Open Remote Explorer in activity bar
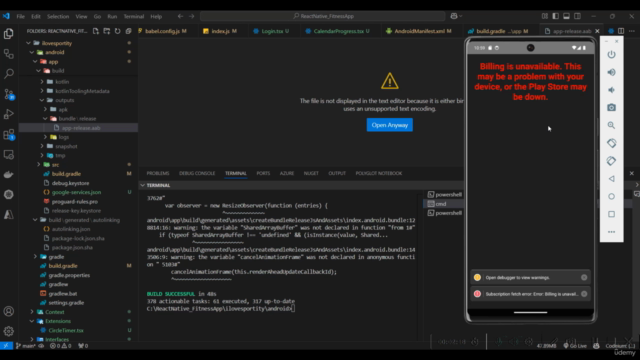Image resolution: width=640 pixels, height=360 pixels. (9, 155)
